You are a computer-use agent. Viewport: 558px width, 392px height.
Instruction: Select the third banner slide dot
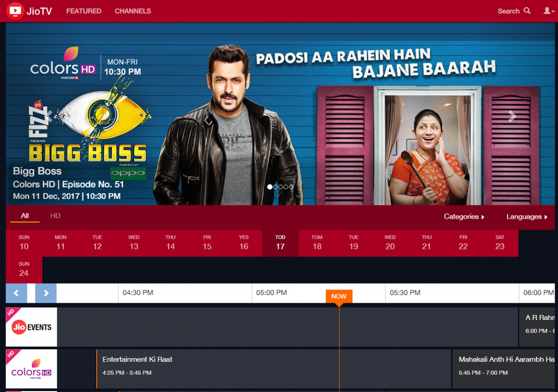click(281, 187)
